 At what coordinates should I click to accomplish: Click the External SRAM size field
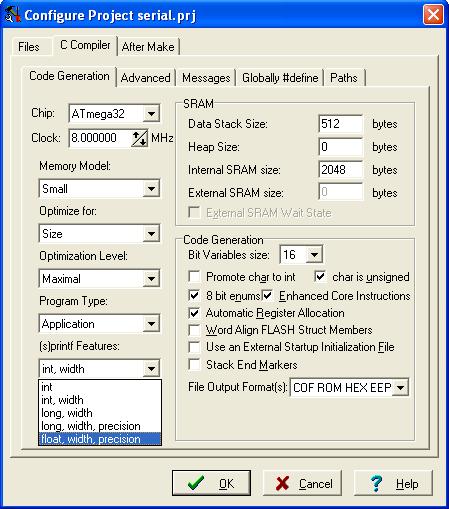tap(340, 192)
